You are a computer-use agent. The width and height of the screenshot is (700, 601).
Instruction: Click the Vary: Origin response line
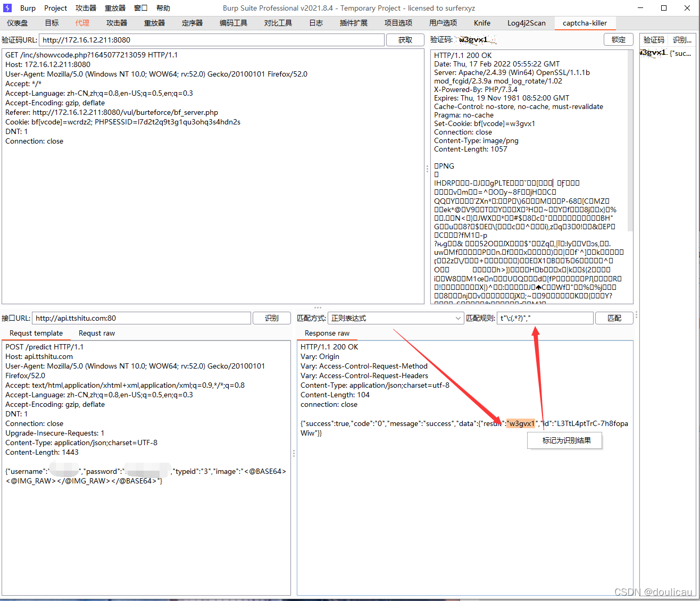320,356
